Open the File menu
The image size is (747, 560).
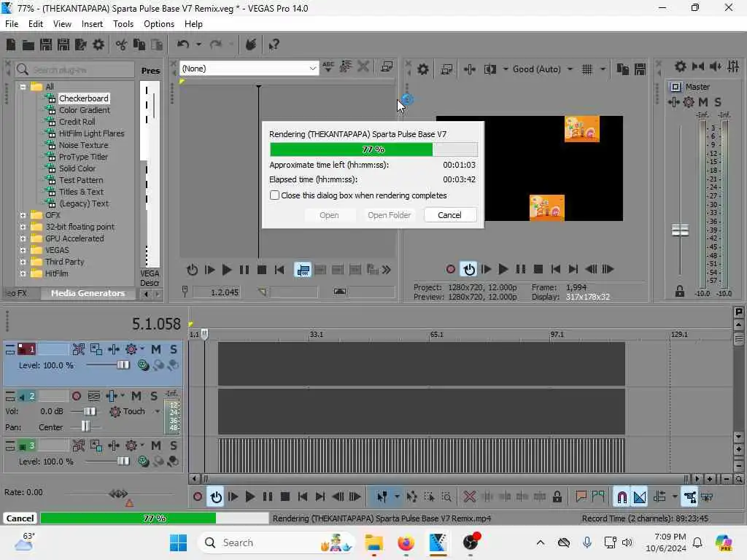point(12,24)
